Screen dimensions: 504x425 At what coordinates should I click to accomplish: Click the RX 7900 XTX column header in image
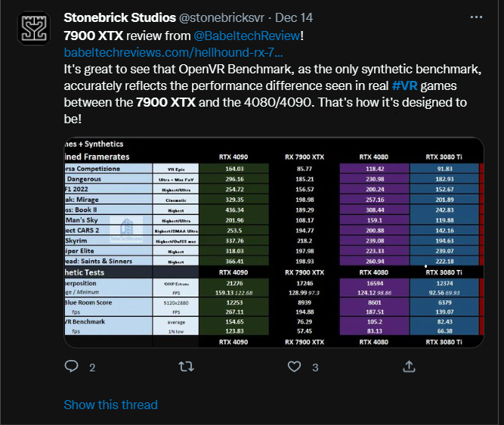(x=305, y=157)
